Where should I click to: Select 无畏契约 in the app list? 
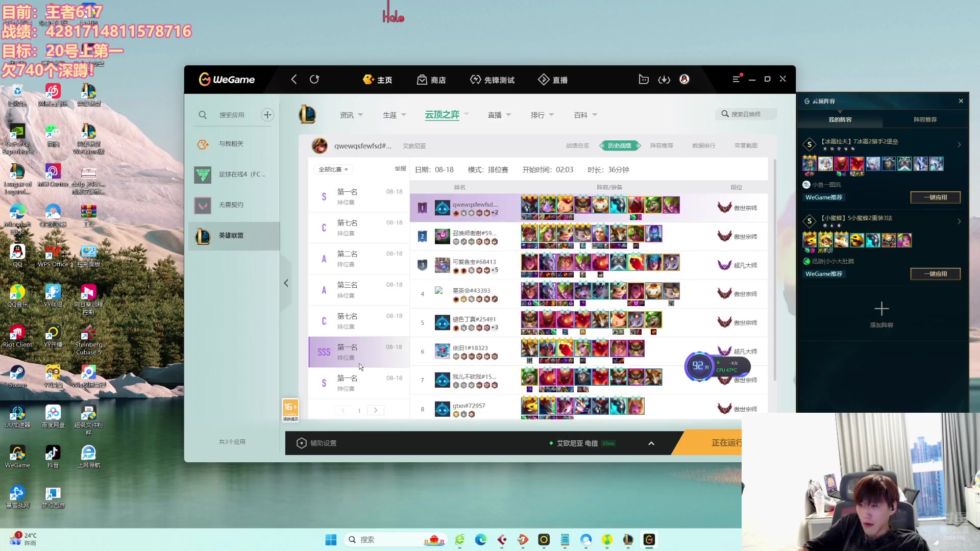234,205
